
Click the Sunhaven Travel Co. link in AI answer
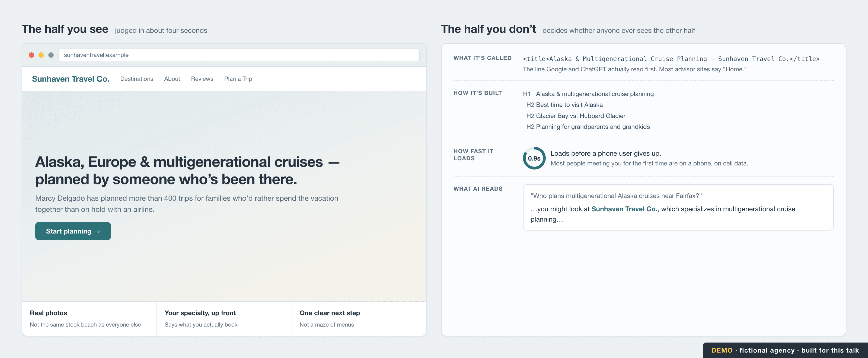point(624,209)
